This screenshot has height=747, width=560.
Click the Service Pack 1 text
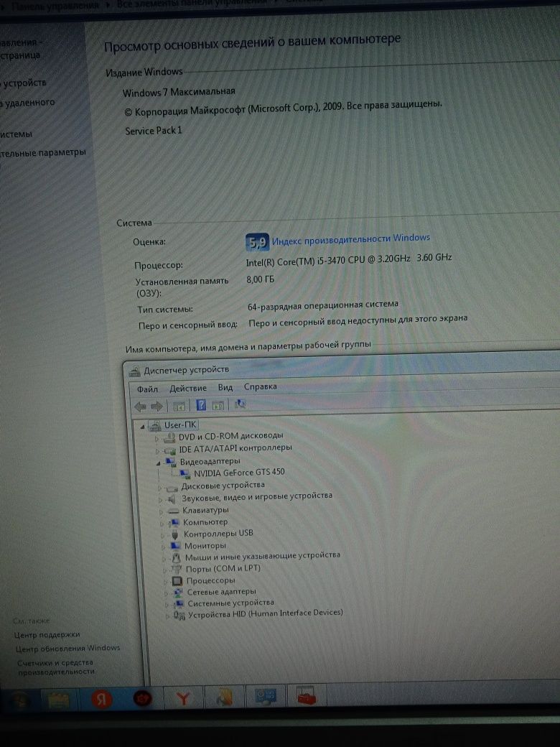(x=154, y=131)
